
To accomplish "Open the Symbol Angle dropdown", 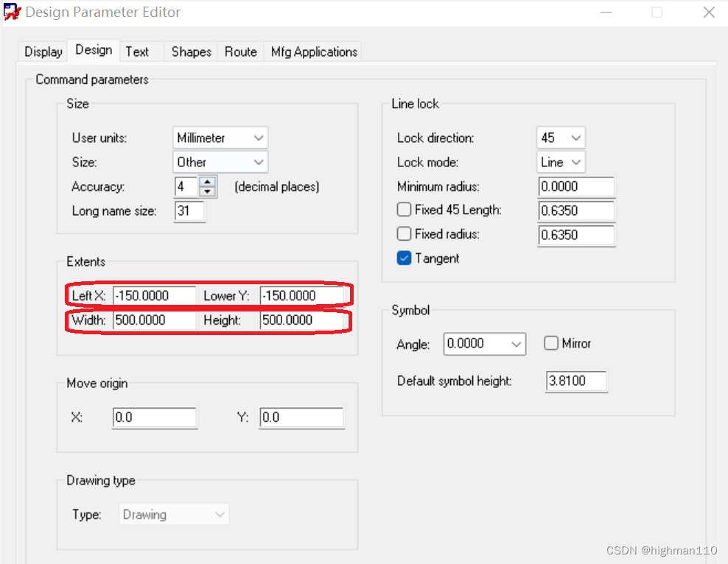I will (x=484, y=344).
